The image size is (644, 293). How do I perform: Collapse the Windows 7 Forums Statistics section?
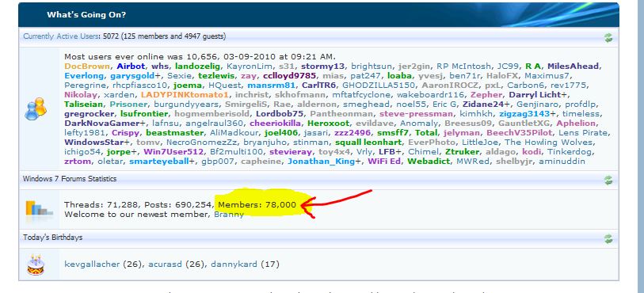click(608, 180)
